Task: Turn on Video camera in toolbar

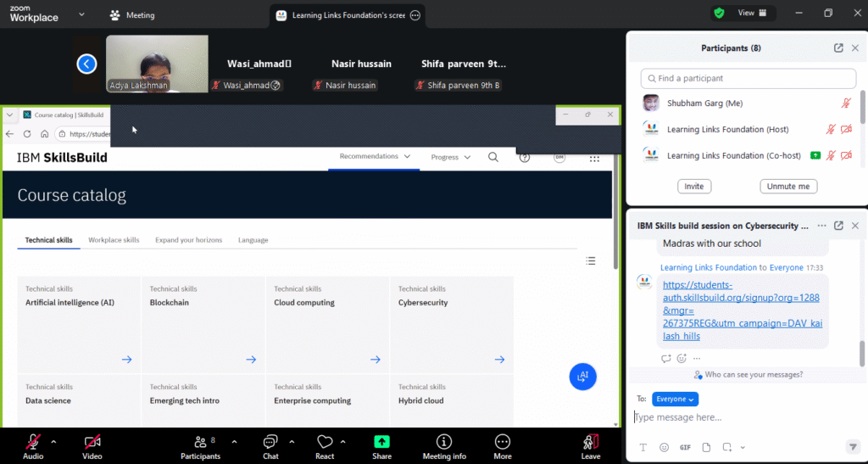Action: point(92,442)
